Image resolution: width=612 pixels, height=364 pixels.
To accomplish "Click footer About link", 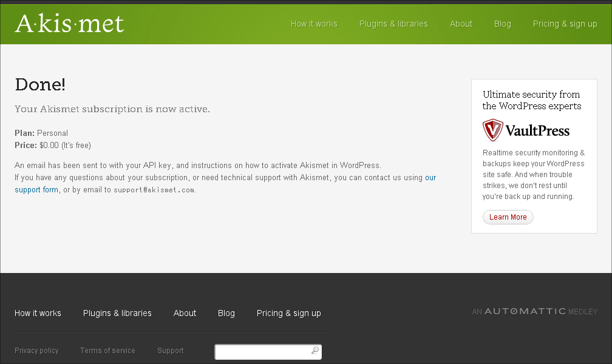I will (x=185, y=313).
